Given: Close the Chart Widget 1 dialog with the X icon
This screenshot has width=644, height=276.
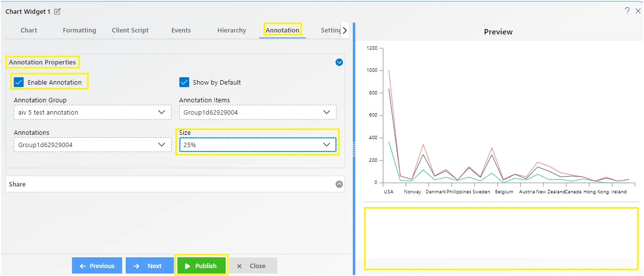Looking at the screenshot, I should click(638, 11).
